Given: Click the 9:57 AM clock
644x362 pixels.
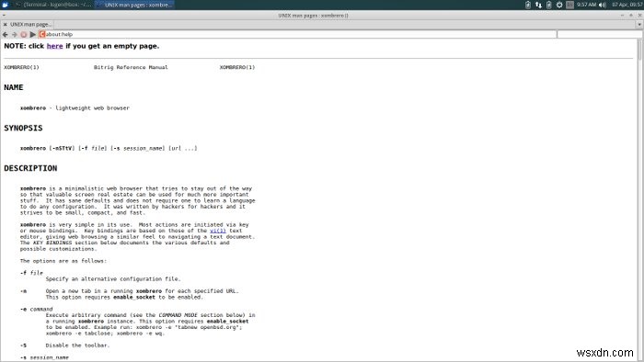Looking at the screenshot, I should tap(586, 5).
